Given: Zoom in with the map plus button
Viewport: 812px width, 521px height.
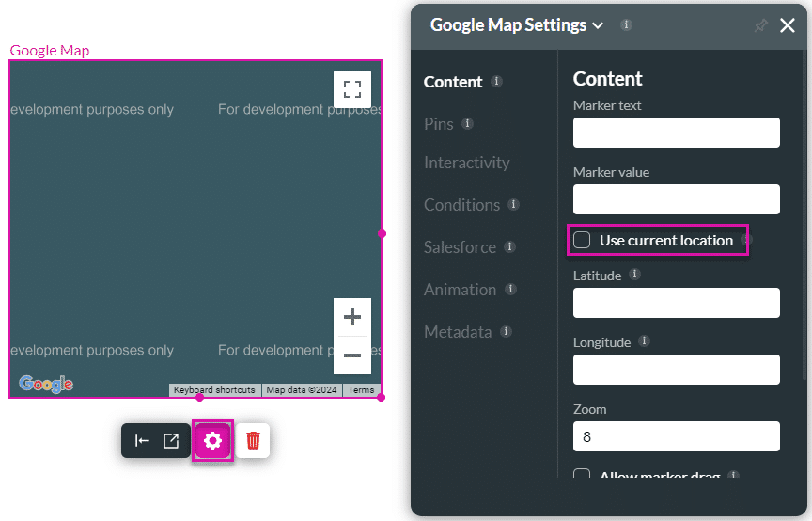Looking at the screenshot, I should [x=352, y=317].
